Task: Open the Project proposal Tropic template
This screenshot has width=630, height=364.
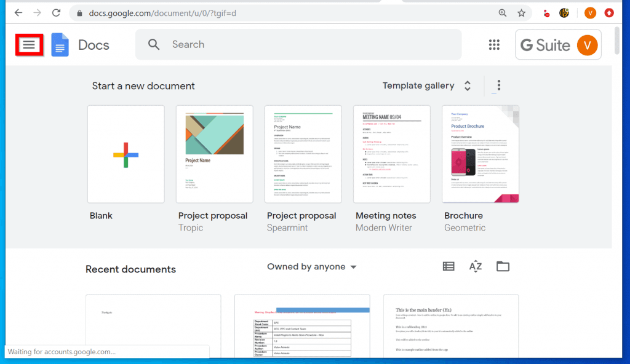Action: (x=215, y=154)
